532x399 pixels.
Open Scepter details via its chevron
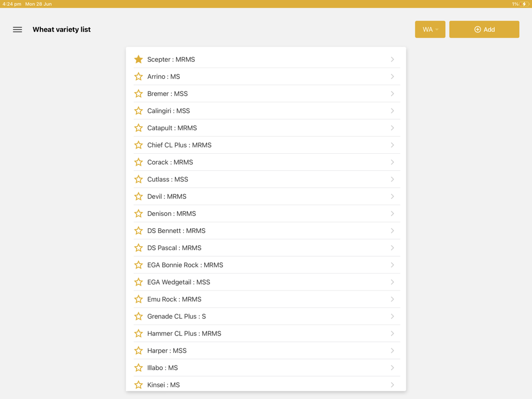(x=392, y=60)
